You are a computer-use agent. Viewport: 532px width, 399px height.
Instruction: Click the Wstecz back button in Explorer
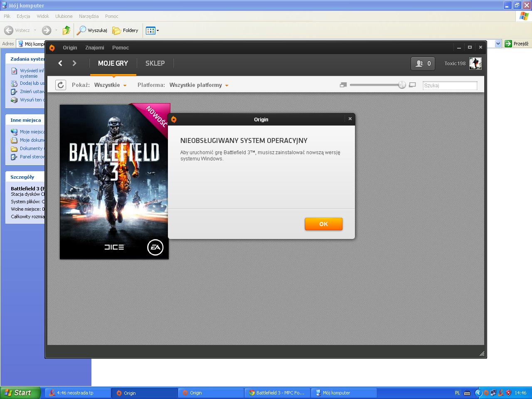point(17,30)
